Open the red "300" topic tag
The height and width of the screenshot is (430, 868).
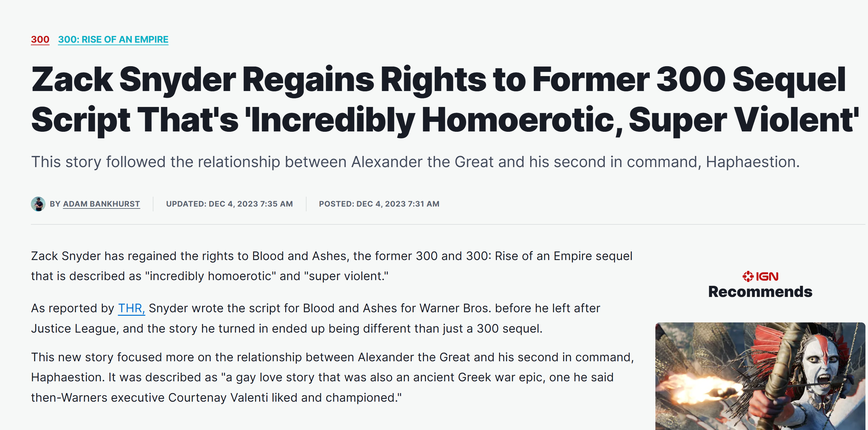(x=40, y=39)
